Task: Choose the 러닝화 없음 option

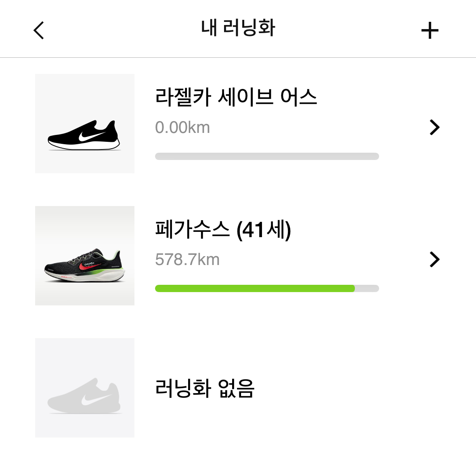Action: point(205,388)
